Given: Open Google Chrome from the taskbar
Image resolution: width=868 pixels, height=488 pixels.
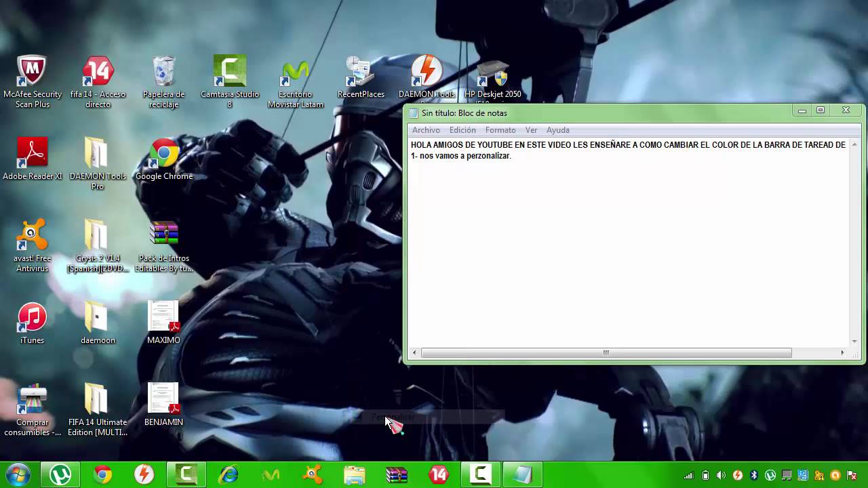Looking at the screenshot, I should click(102, 474).
